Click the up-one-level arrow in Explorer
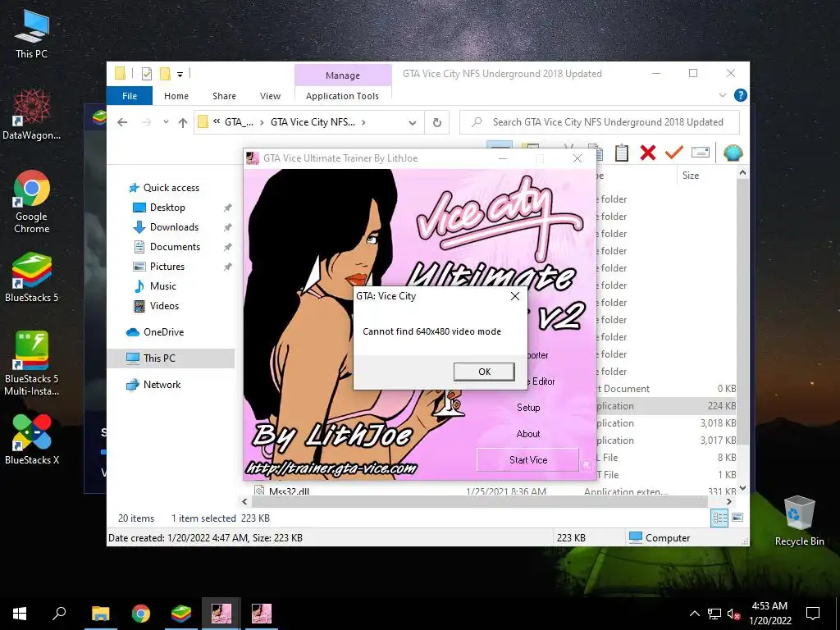Screen dimensions: 840x630 [x=183, y=123]
